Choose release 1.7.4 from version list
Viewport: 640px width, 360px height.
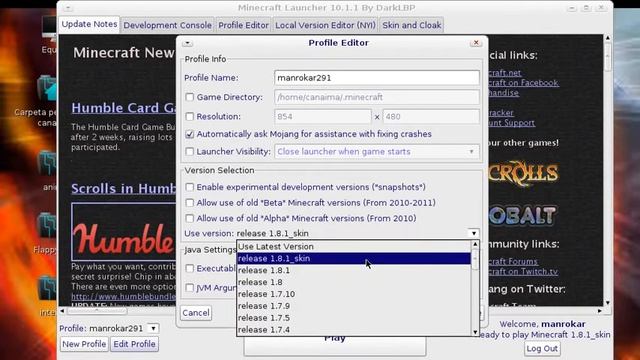(x=353, y=329)
